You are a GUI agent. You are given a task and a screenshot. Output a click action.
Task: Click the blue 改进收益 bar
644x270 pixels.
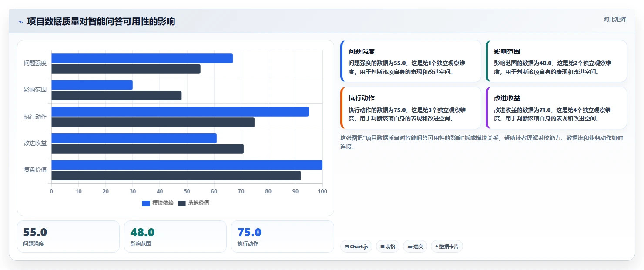pos(134,138)
